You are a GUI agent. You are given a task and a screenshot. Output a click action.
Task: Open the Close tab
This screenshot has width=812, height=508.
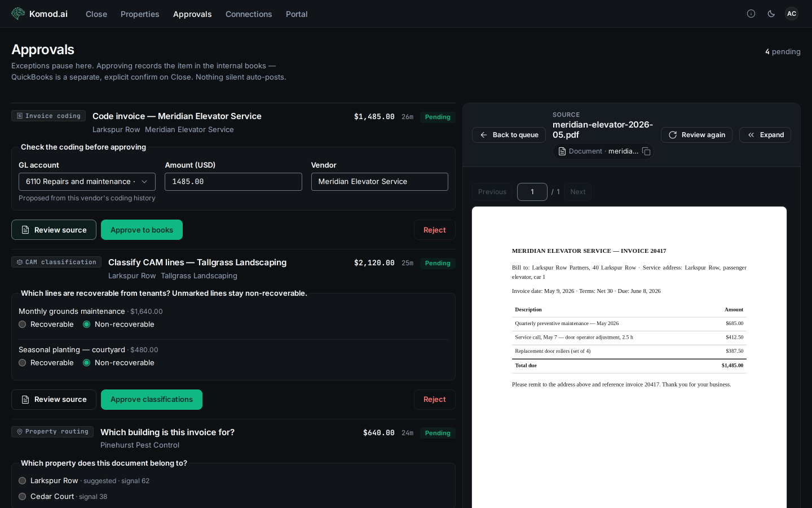pyautogui.click(x=96, y=14)
